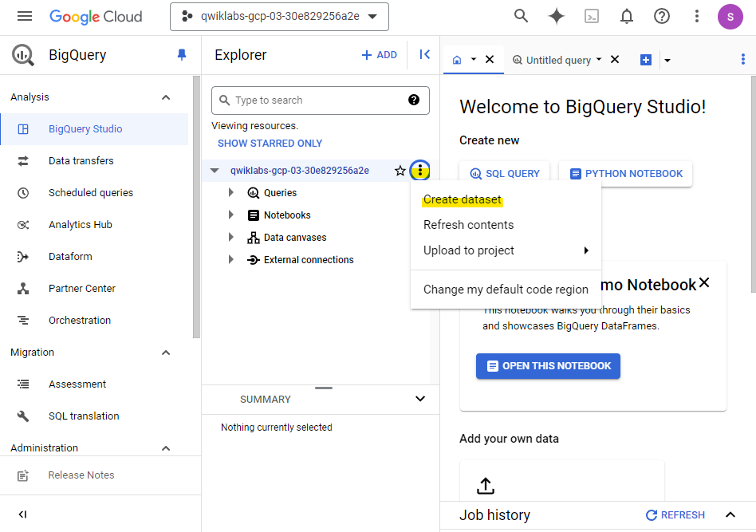
Task: Expand the Data canvases node
Action: 231,237
